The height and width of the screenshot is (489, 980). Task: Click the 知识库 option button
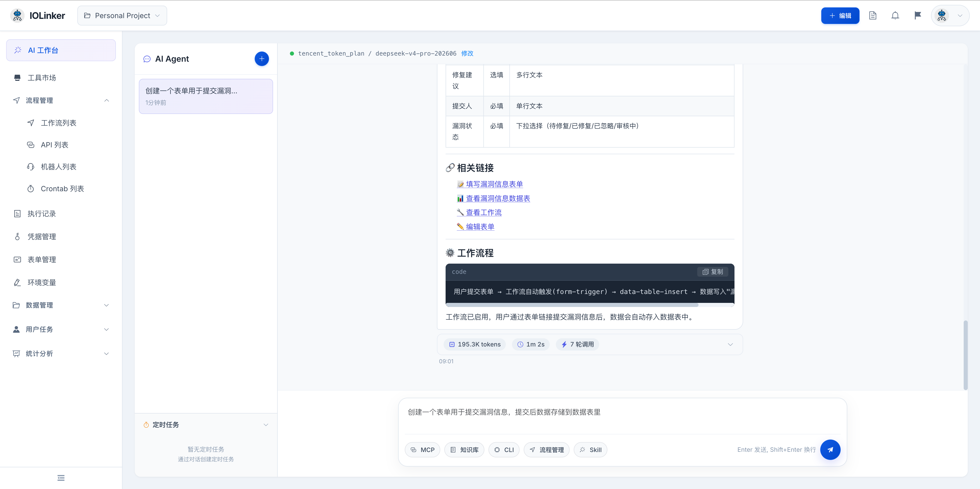click(x=464, y=450)
